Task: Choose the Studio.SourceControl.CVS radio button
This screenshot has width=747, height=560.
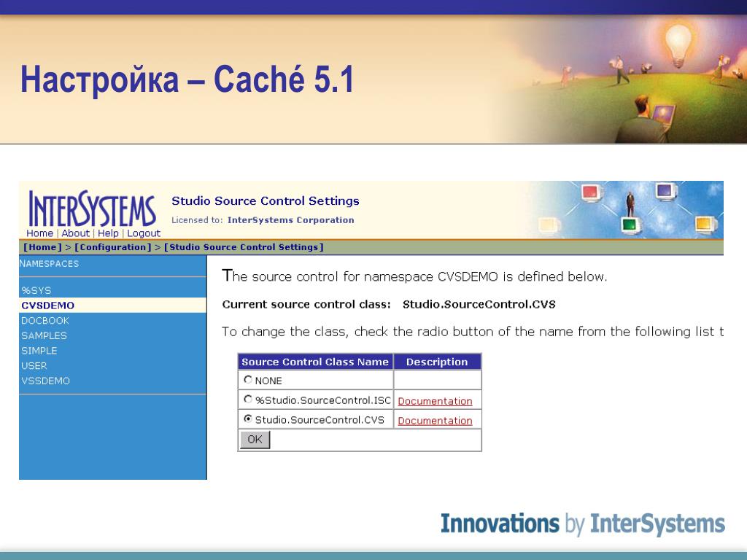Action: pos(248,419)
